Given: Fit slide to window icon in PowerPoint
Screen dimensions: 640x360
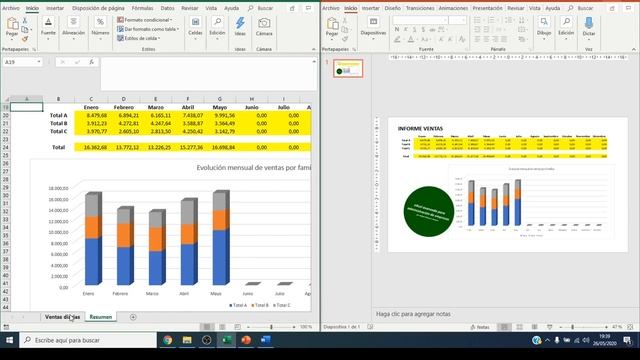Looking at the screenshot, I should (x=630, y=327).
